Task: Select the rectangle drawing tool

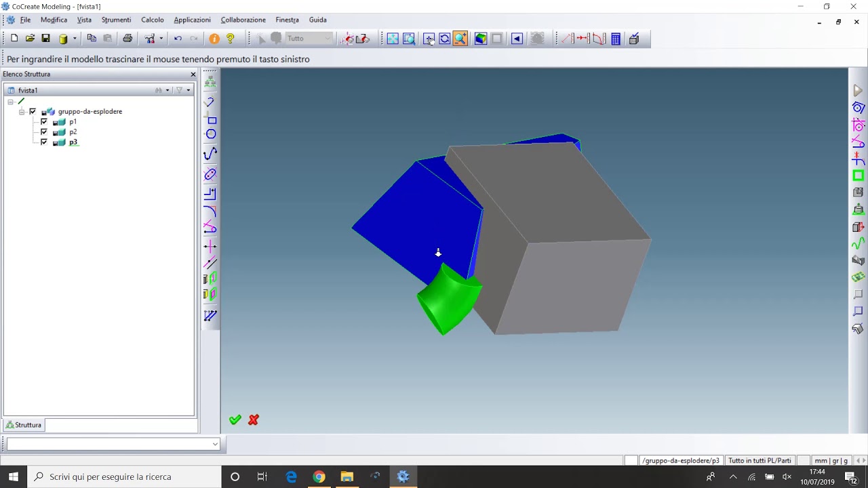Action: pos(212,121)
